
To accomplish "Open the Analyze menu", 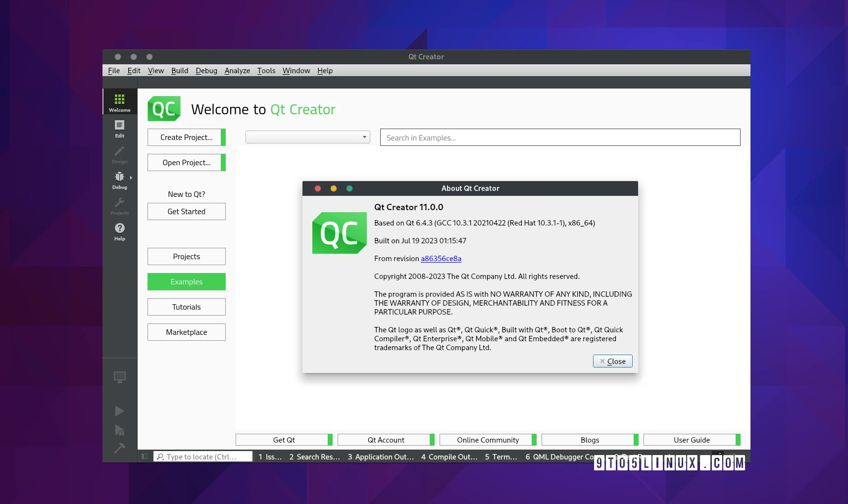I will (x=238, y=70).
